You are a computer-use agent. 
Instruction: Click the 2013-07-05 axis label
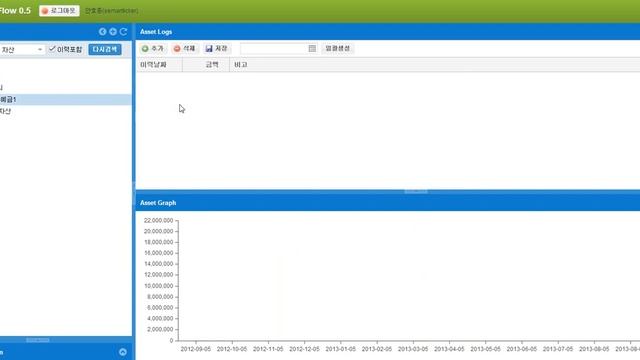click(558, 349)
